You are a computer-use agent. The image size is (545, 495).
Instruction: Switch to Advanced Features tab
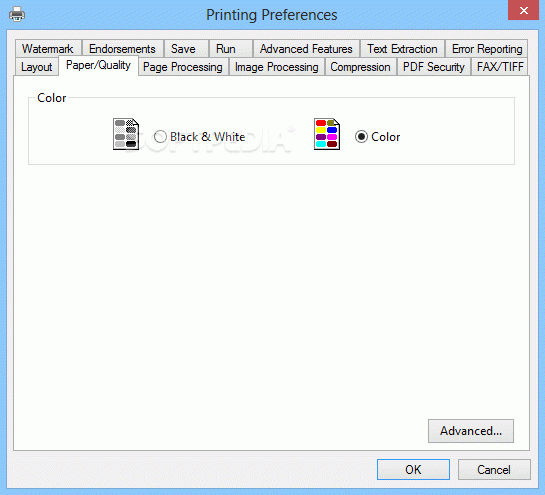click(306, 49)
